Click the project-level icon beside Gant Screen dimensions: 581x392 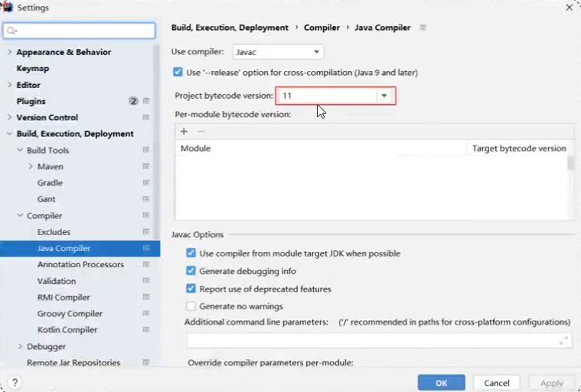point(146,199)
